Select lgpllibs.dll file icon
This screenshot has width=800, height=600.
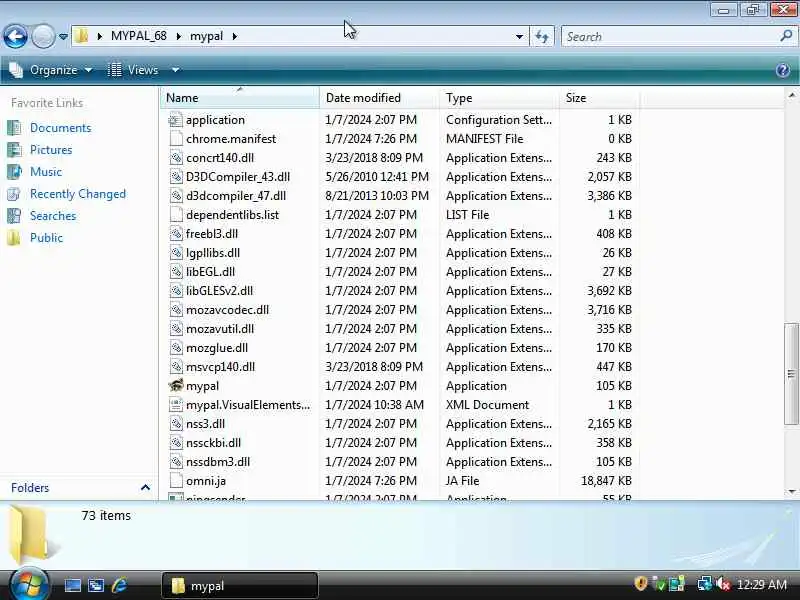pos(175,253)
